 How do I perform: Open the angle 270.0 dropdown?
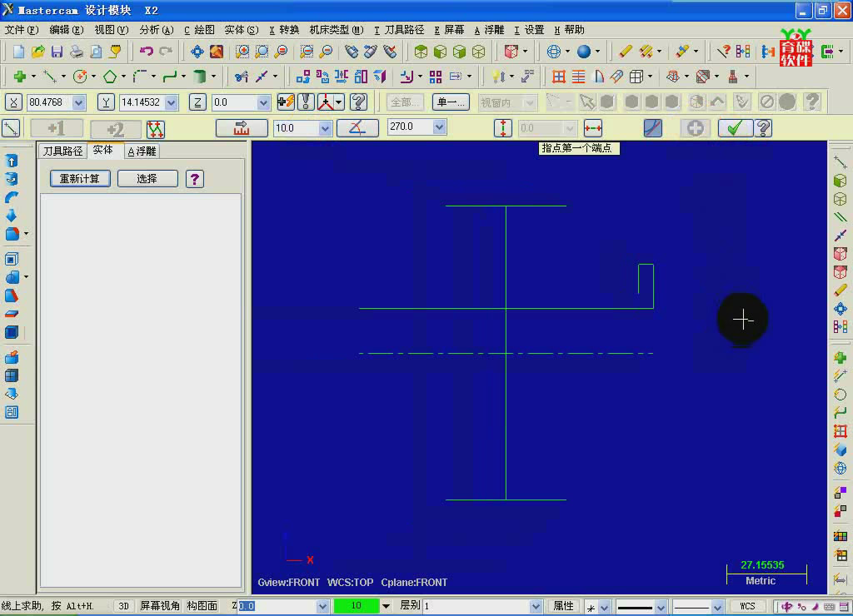[439, 127]
